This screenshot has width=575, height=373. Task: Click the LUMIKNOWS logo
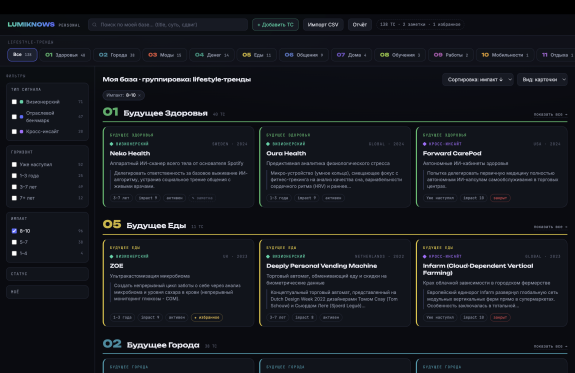point(31,25)
